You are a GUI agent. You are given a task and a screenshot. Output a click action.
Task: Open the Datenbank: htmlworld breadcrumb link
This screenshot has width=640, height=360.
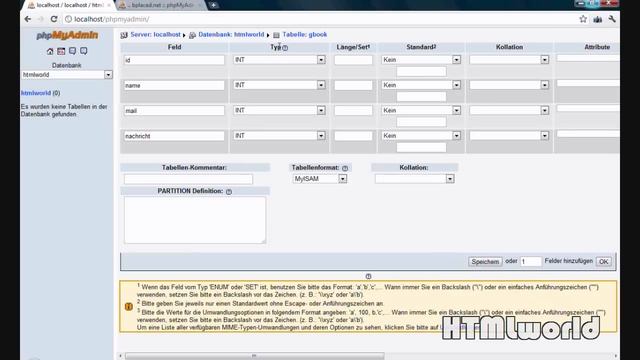pos(231,35)
